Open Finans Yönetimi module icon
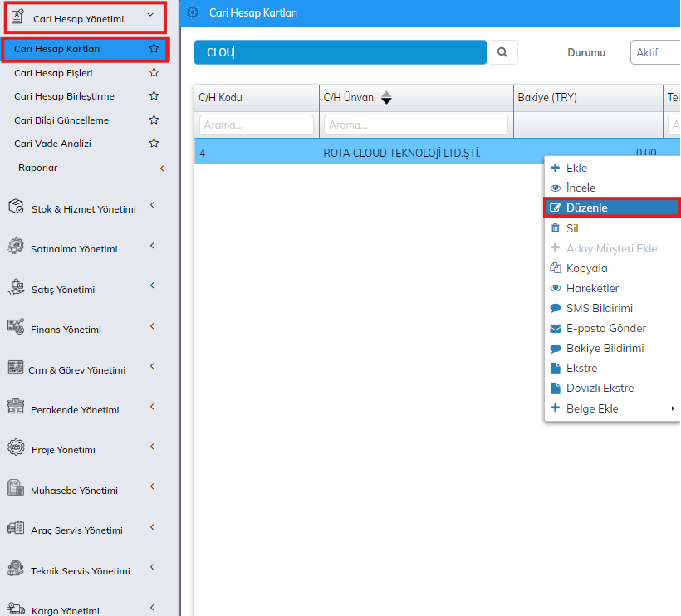681x616 pixels. pyautogui.click(x=16, y=328)
